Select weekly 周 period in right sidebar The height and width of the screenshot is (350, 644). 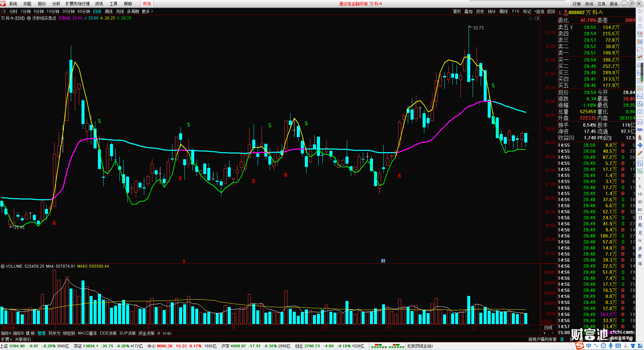[640, 225]
